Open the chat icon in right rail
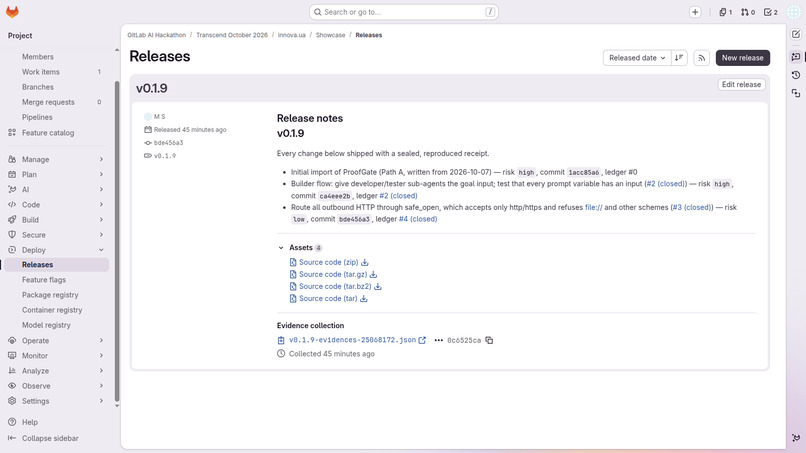 [796, 57]
